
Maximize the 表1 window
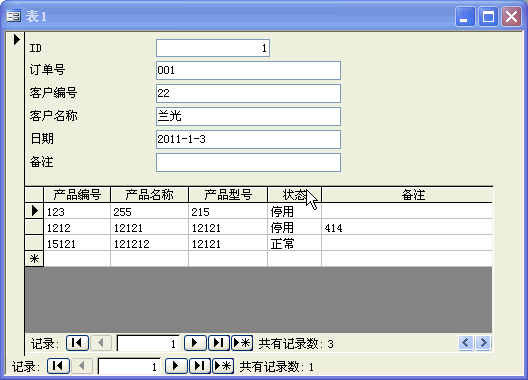coord(488,16)
